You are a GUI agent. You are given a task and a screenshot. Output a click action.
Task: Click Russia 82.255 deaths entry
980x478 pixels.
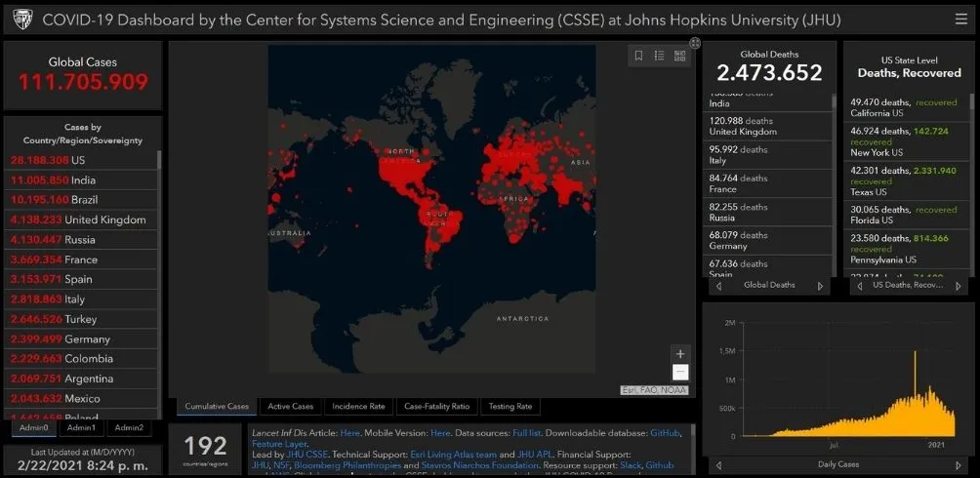pyautogui.click(x=768, y=212)
